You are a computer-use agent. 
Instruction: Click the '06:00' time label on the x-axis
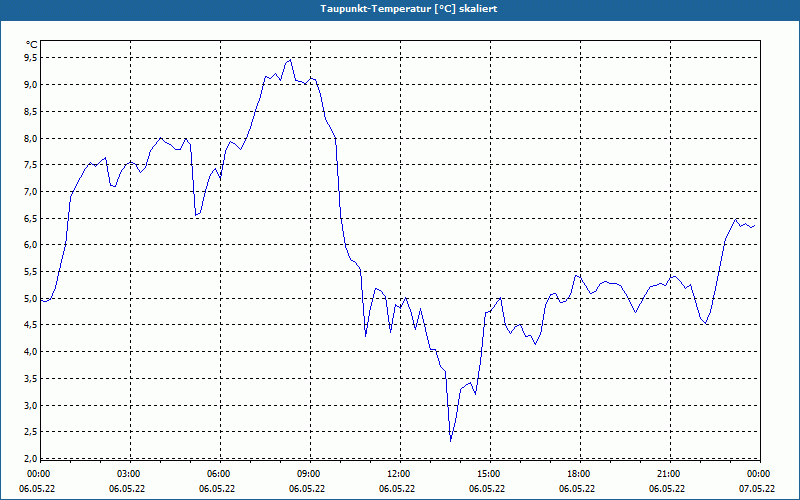pyautogui.click(x=218, y=474)
